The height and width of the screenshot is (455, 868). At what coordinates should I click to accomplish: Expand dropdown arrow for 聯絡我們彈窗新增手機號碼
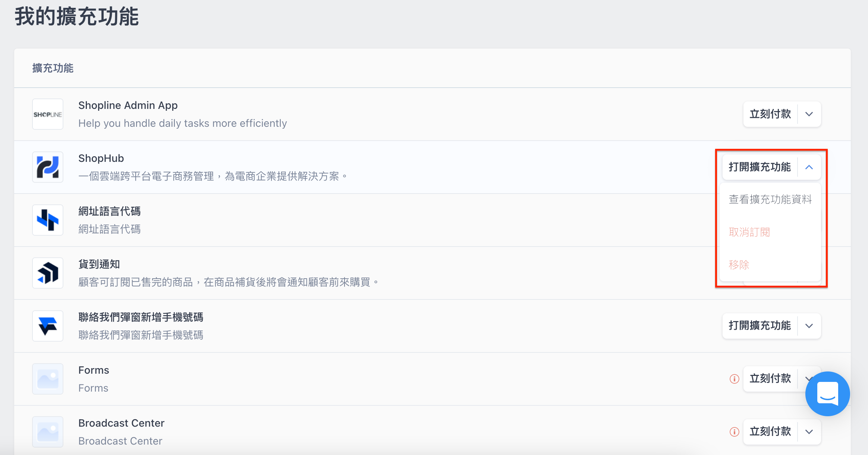809,326
